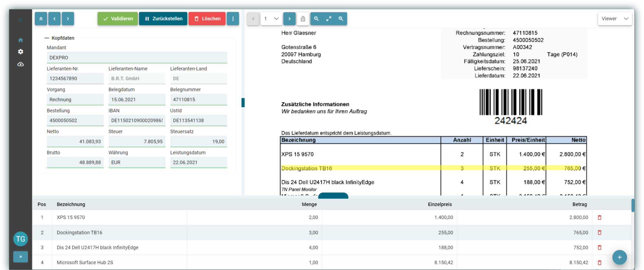Open the more options menu
The height and width of the screenshot is (270, 644).
click(233, 19)
